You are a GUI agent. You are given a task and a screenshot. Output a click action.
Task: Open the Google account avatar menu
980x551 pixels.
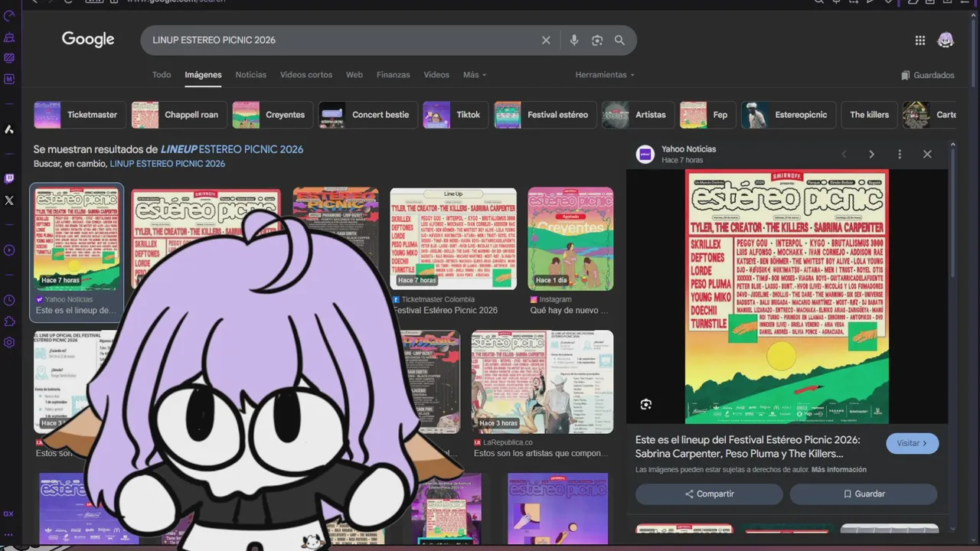tap(946, 41)
